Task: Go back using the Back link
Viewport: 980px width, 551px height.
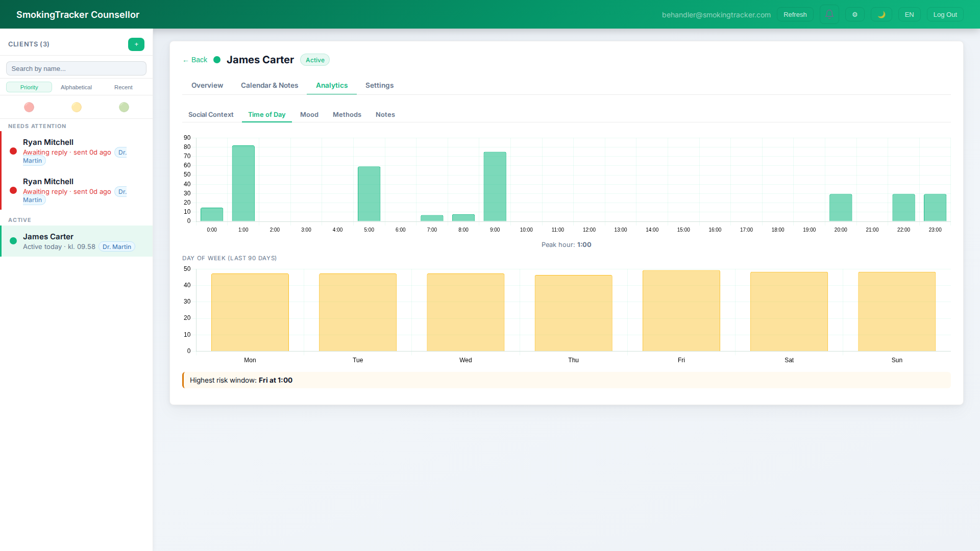Action: pos(194,60)
